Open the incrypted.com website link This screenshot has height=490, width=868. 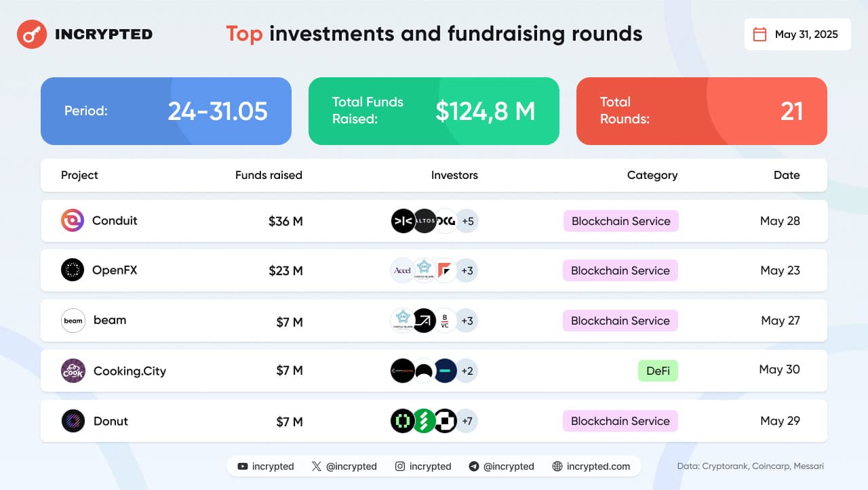point(598,466)
